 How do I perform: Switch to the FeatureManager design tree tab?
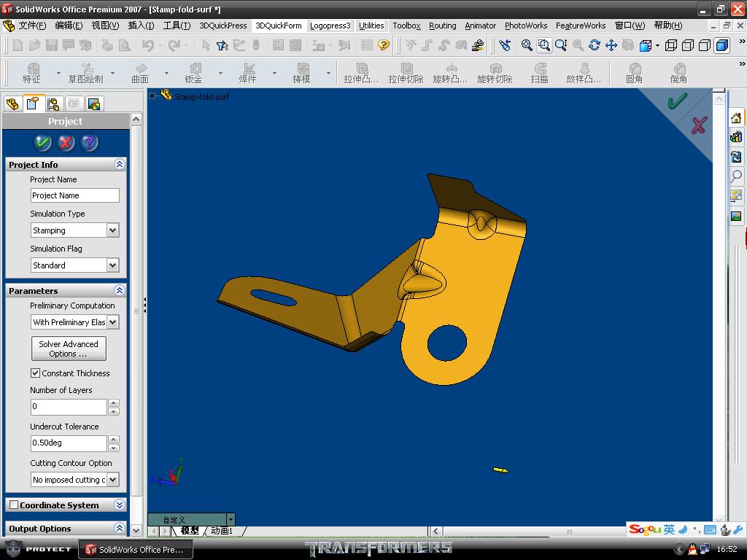pyautogui.click(x=12, y=104)
